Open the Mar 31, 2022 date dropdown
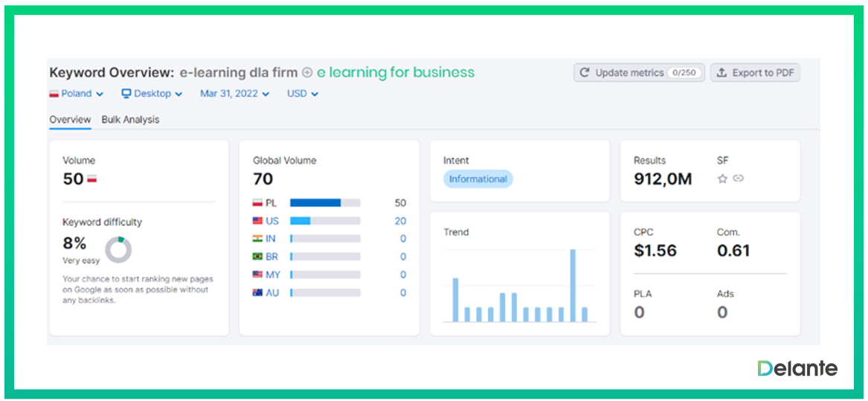Image resolution: width=868 pixels, height=401 pixels. point(234,94)
